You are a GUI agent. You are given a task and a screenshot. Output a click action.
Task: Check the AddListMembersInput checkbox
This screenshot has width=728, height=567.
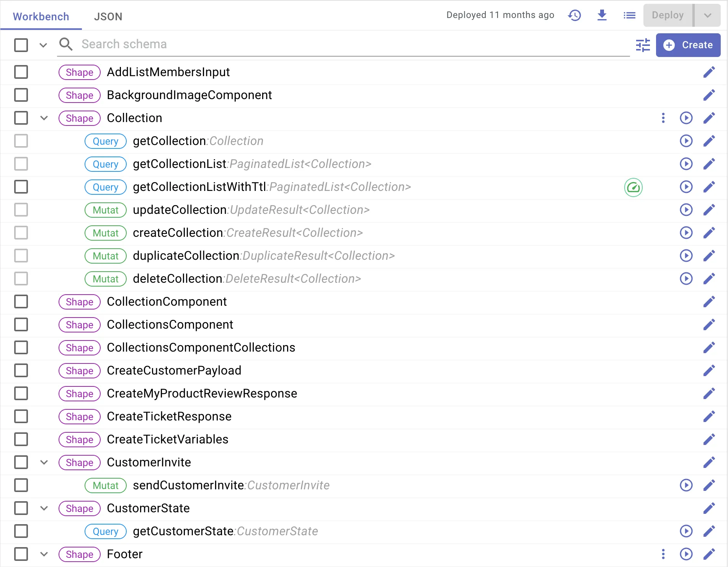[x=21, y=72]
